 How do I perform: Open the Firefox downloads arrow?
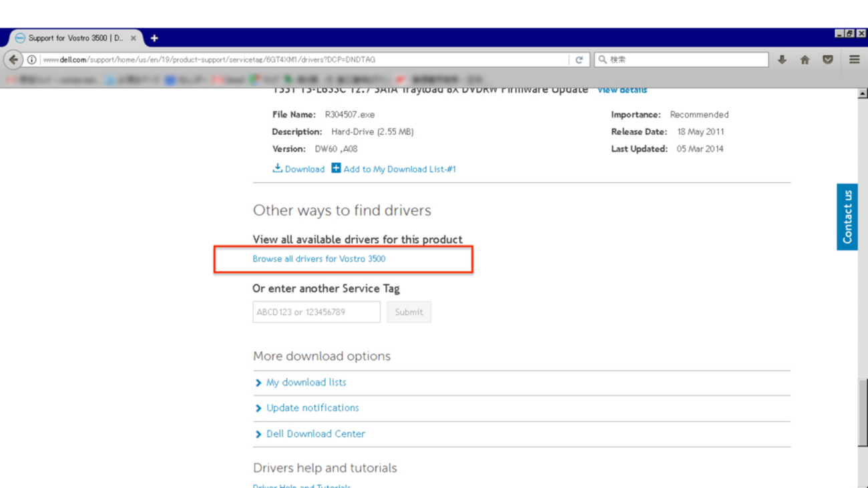782,59
